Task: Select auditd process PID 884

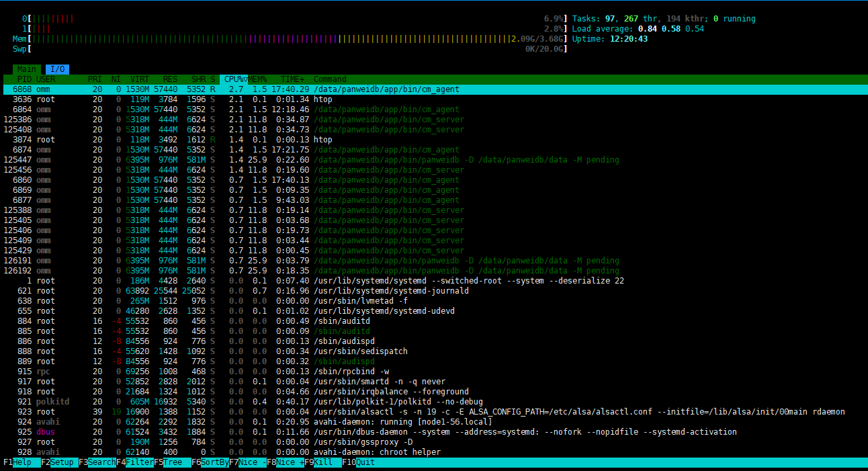Action: [x=434, y=321]
